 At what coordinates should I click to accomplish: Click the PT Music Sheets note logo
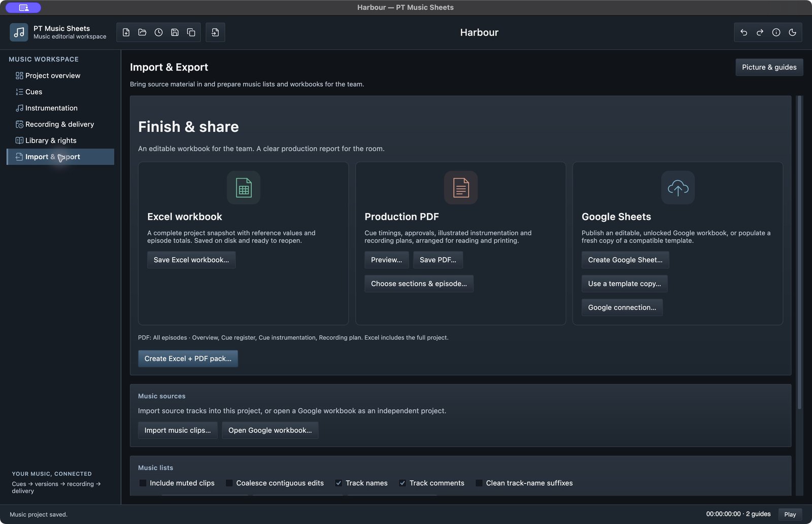click(x=19, y=32)
